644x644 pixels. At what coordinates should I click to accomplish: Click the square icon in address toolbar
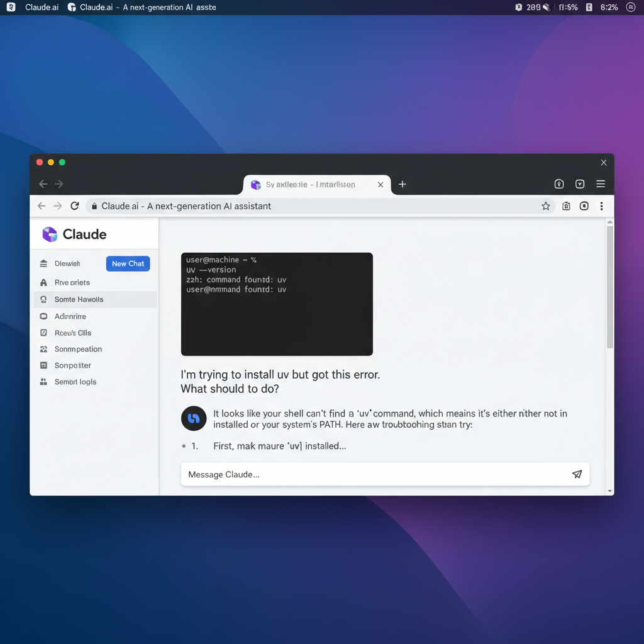(584, 206)
